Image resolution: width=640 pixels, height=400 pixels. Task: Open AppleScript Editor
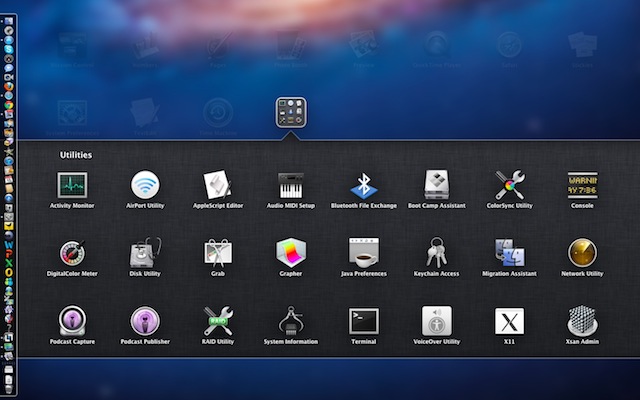[x=218, y=185]
